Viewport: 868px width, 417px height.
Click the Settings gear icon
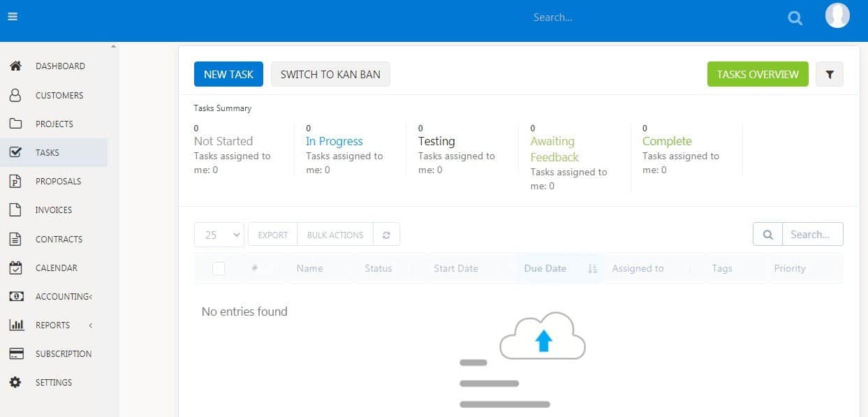pyautogui.click(x=15, y=383)
